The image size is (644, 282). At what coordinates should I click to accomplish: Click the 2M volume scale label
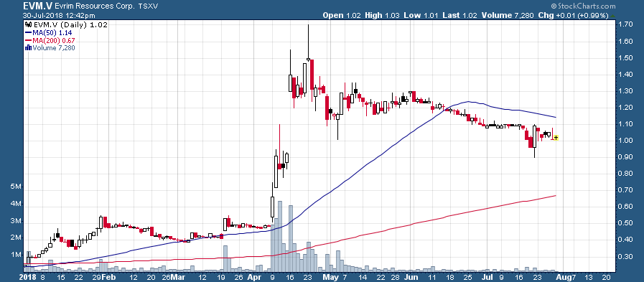click(16, 238)
